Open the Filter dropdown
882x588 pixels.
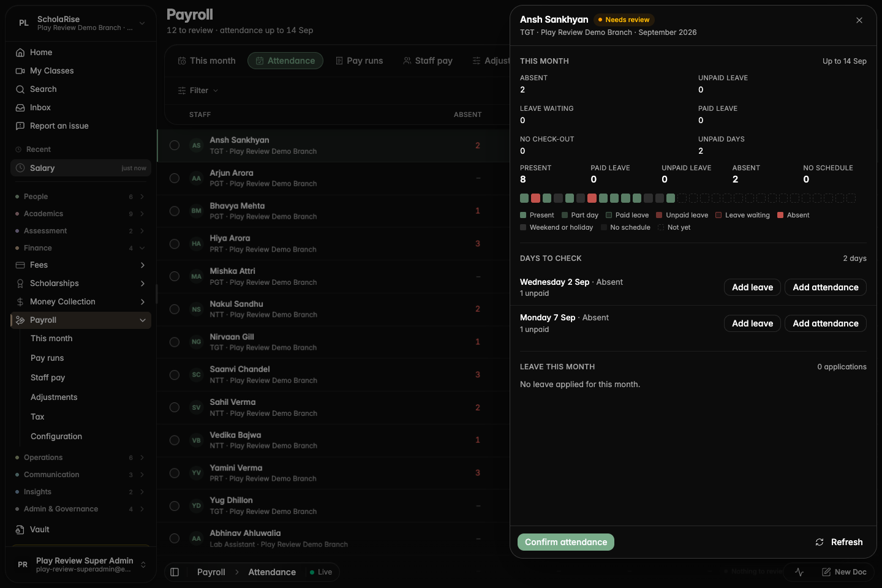tap(198, 91)
